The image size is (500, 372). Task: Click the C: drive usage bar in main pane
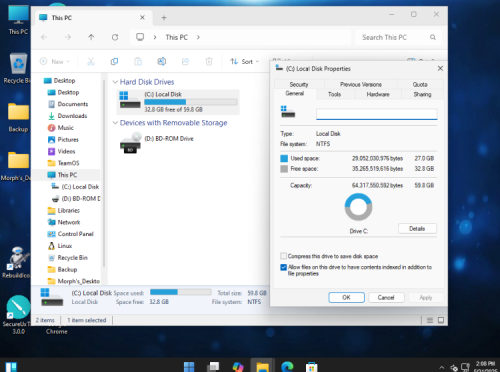pyautogui.click(x=191, y=102)
